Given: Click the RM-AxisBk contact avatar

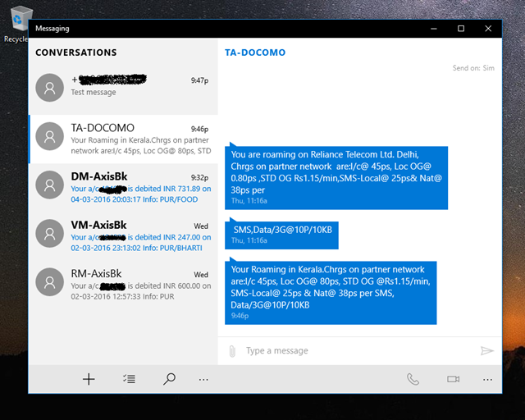Looking at the screenshot, I should tap(49, 282).
